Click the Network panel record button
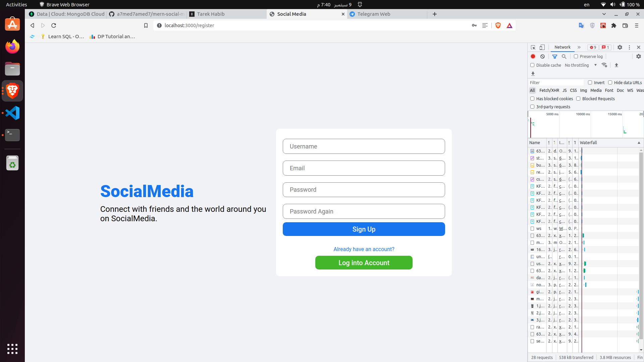644x362 pixels. 533,57
